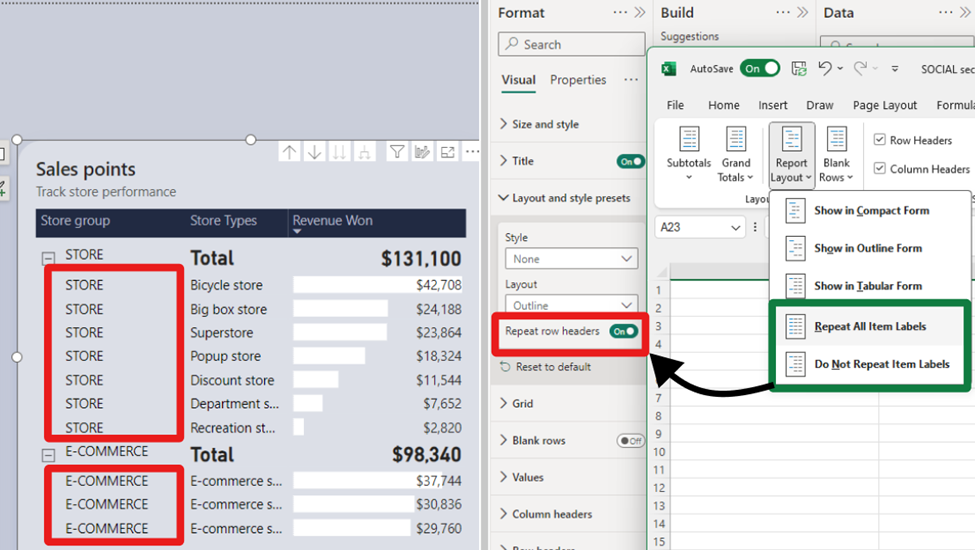975x550 pixels.
Task: Open the Excel Draw tab
Action: (x=820, y=105)
